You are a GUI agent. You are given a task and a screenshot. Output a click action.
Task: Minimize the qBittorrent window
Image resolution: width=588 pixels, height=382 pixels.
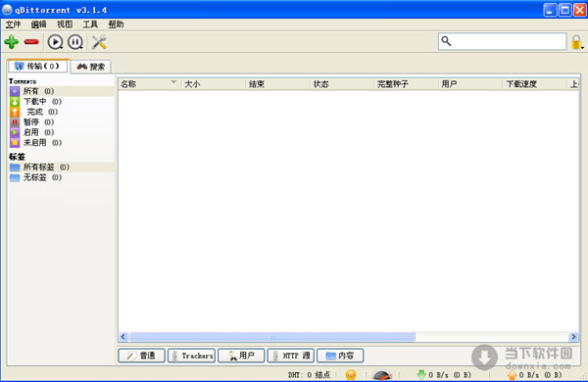[550, 10]
